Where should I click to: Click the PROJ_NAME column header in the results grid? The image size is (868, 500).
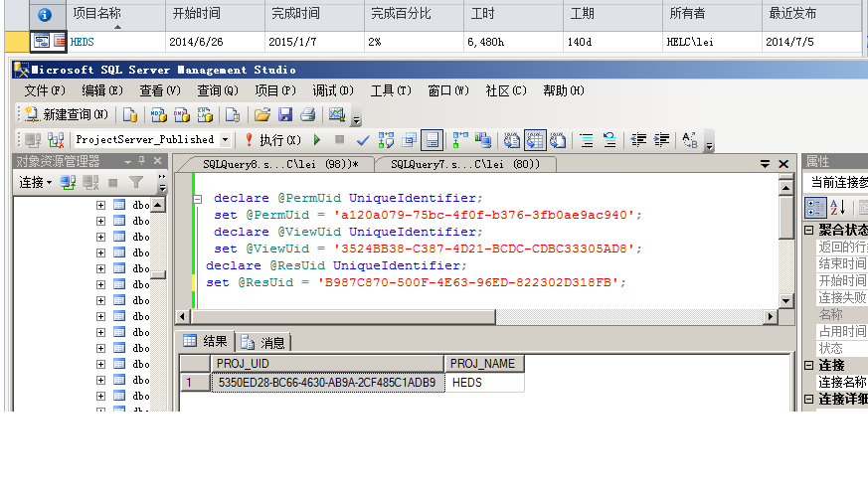[x=484, y=364]
